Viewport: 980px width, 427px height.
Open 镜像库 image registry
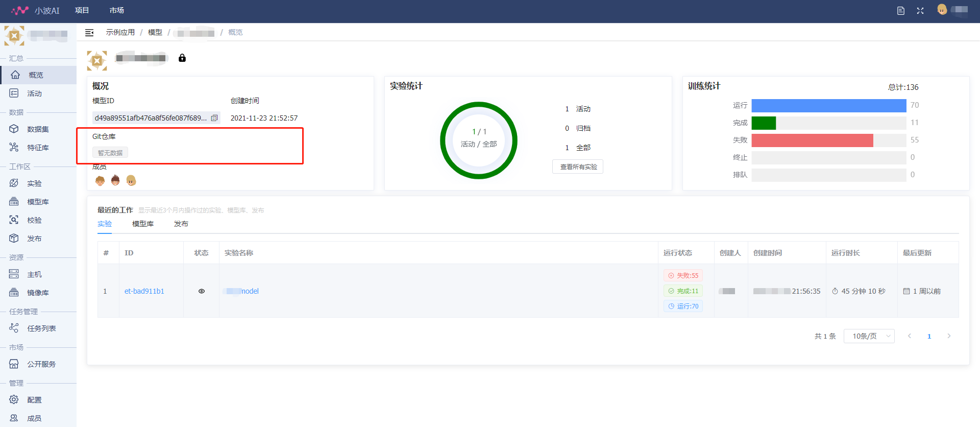click(38, 293)
